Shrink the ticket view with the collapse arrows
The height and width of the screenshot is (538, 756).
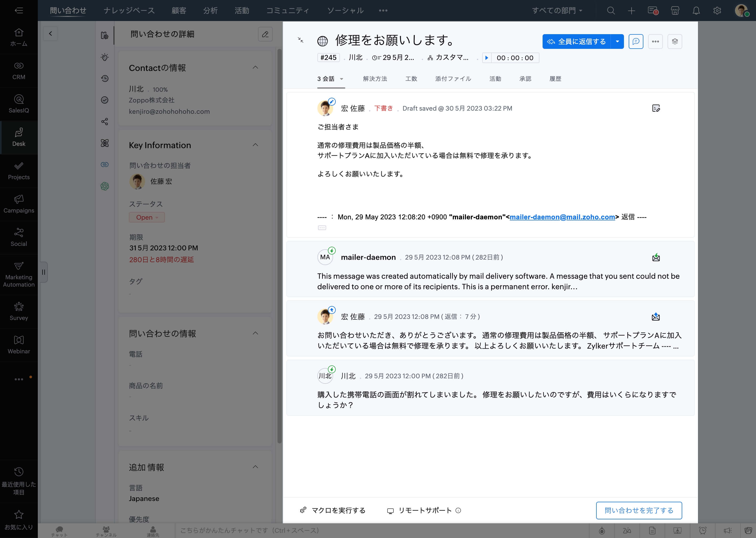click(x=300, y=40)
